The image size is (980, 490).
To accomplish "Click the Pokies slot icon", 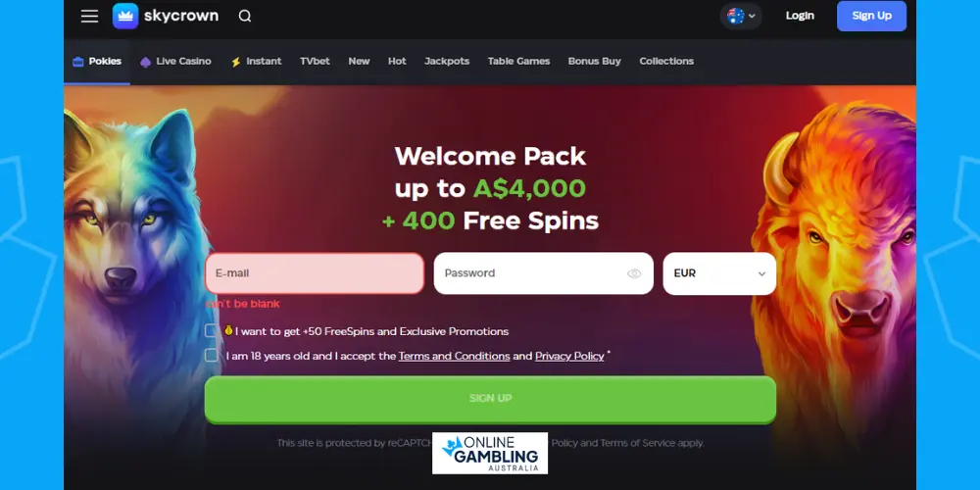I will coord(78,62).
